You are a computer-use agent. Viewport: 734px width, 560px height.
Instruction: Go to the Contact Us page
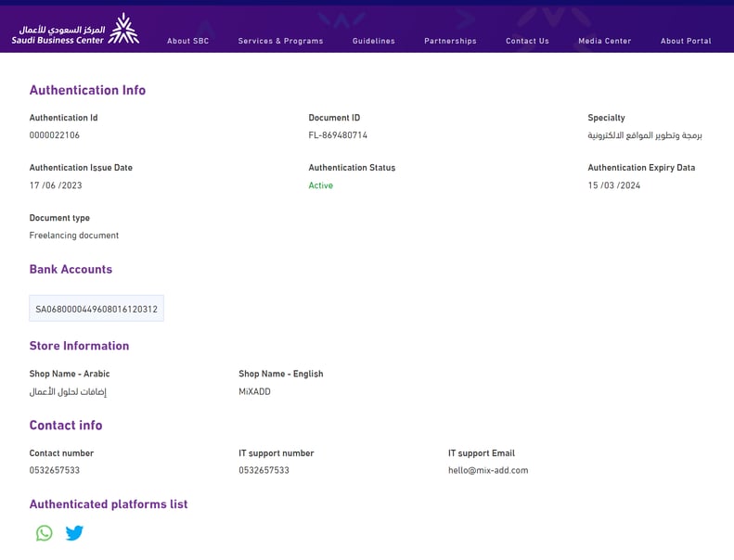tap(527, 41)
